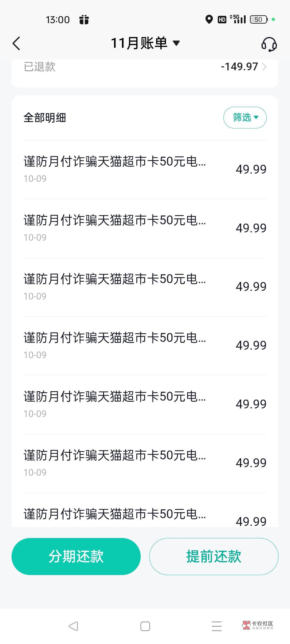Tap the 提前还款 button
The image size is (290, 644).
tap(214, 557)
